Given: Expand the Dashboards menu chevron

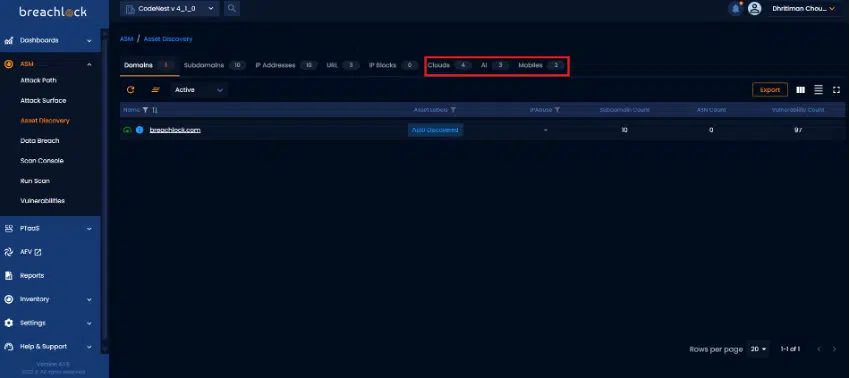Looking at the screenshot, I should click(89, 41).
